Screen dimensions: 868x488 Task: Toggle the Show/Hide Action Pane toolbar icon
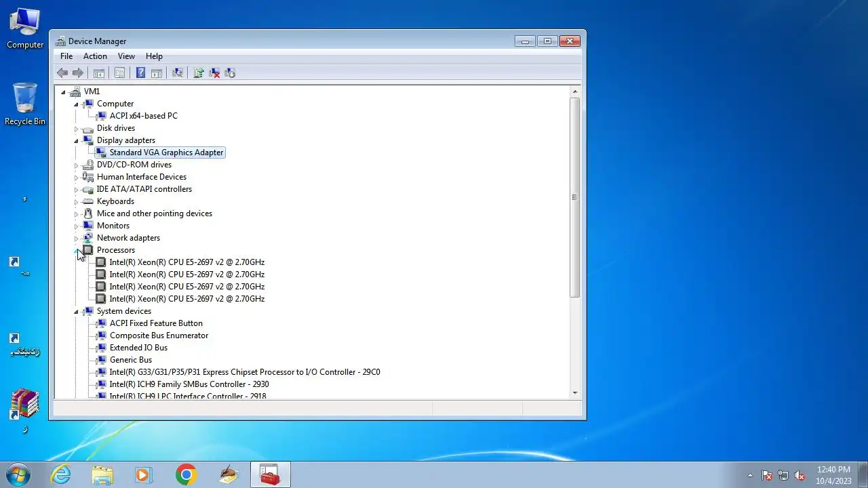click(x=156, y=73)
